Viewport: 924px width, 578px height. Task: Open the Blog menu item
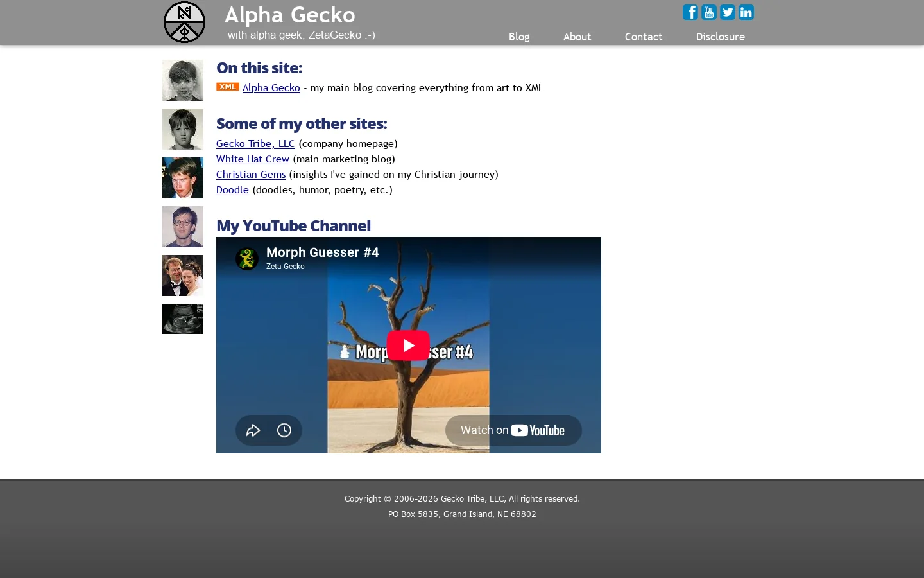pos(519,37)
